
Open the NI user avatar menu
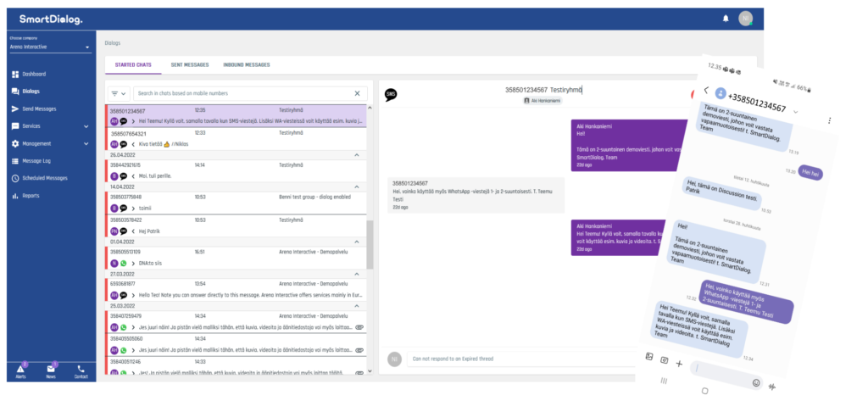click(x=745, y=19)
